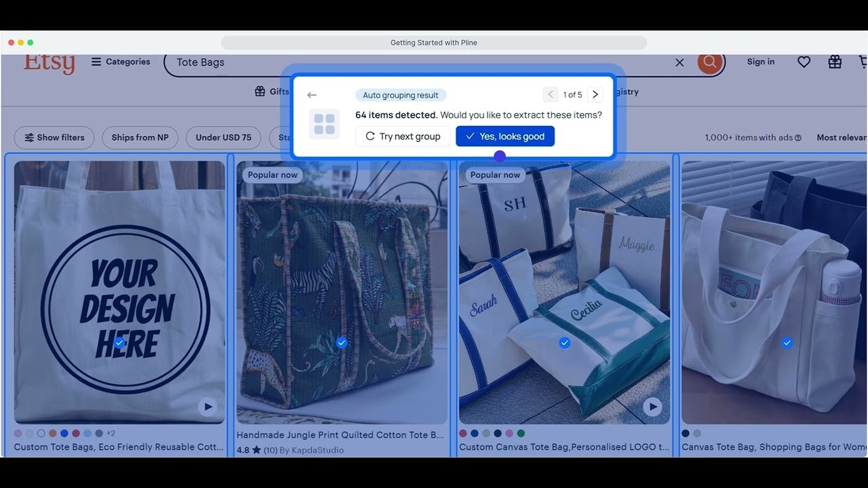
Task: Select gray swatch under Canvas Tote Bag, Shopping Bags
Action: click(x=697, y=433)
